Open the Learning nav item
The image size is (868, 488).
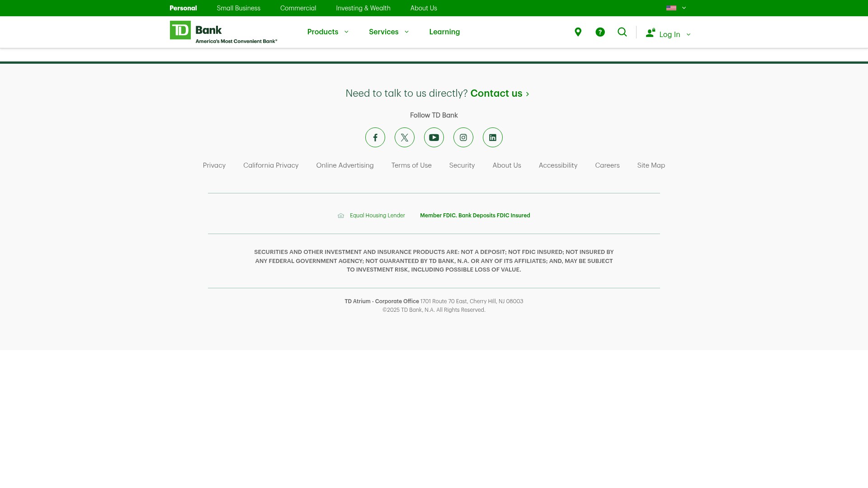point(444,32)
